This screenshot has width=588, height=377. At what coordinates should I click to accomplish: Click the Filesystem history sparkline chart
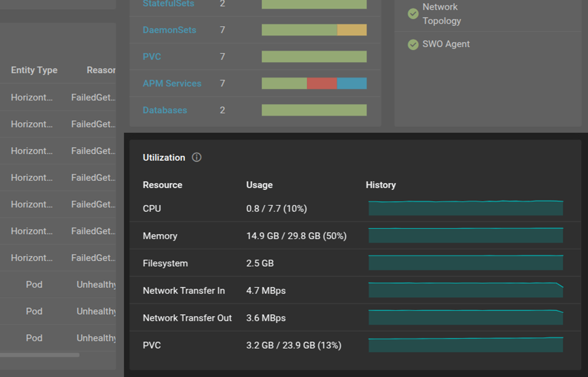tap(466, 263)
